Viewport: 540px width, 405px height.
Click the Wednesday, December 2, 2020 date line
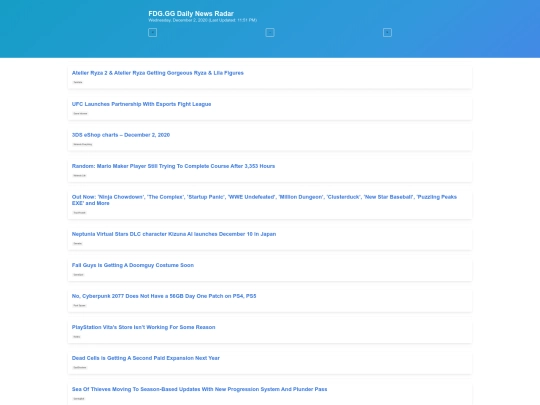pyautogui.click(x=202, y=20)
